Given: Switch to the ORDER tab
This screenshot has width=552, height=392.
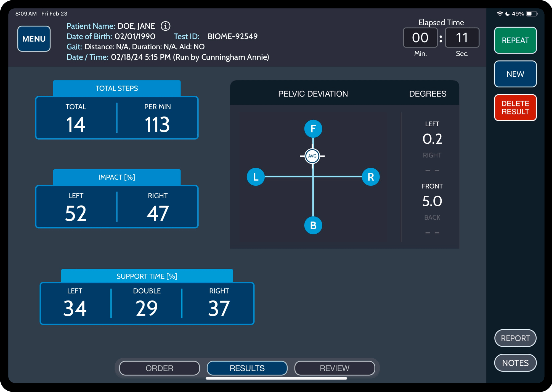Looking at the screenshot, I should point(160,368).
